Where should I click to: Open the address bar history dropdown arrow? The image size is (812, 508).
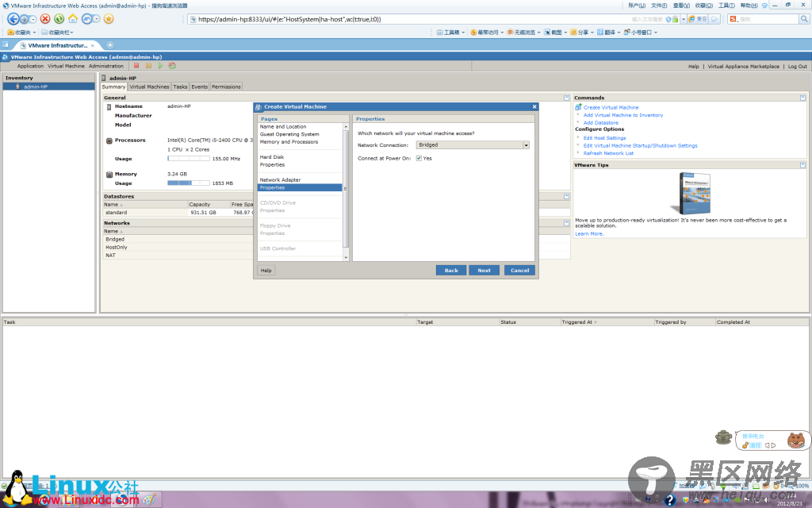tap(684, 19)
